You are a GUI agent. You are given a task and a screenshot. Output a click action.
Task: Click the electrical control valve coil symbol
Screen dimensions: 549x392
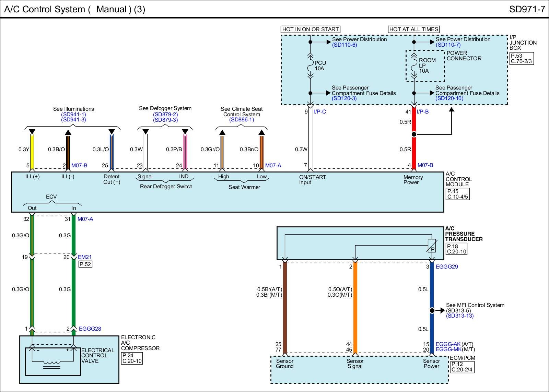click(x=52, y=362)
